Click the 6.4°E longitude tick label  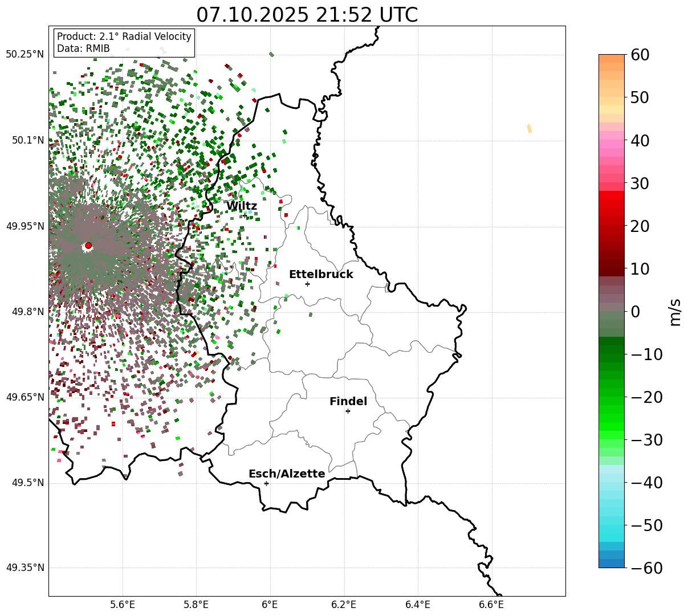click(418, 604)
